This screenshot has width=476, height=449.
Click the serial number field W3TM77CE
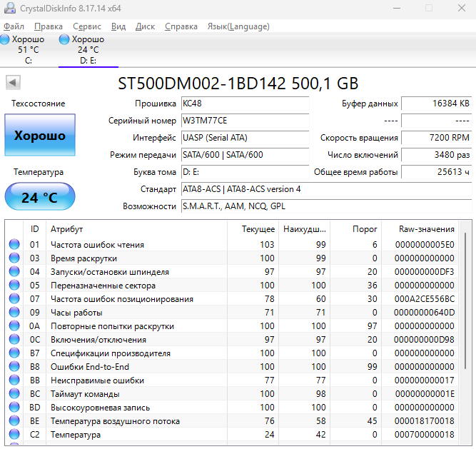[245, 121]
